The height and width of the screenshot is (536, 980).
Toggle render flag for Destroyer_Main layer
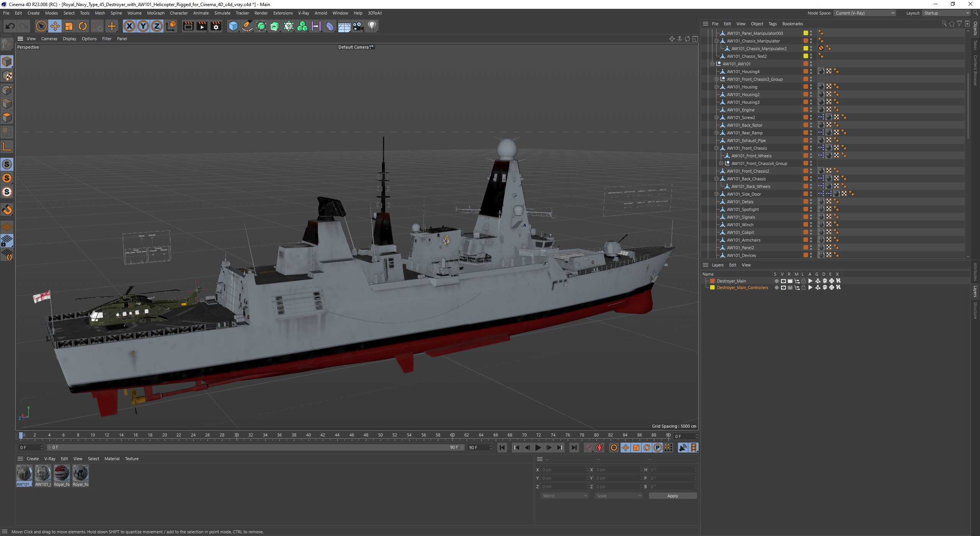(x=790, y=281)
